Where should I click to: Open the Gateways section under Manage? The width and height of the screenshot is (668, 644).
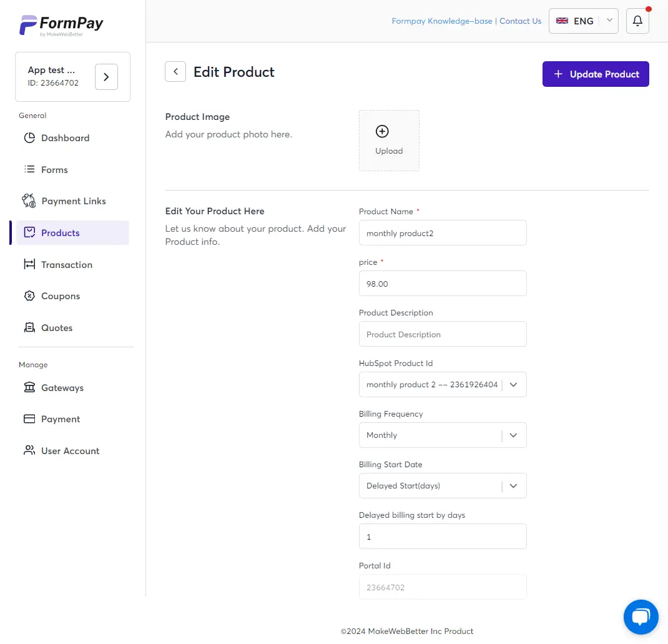(x=29, y=387)
